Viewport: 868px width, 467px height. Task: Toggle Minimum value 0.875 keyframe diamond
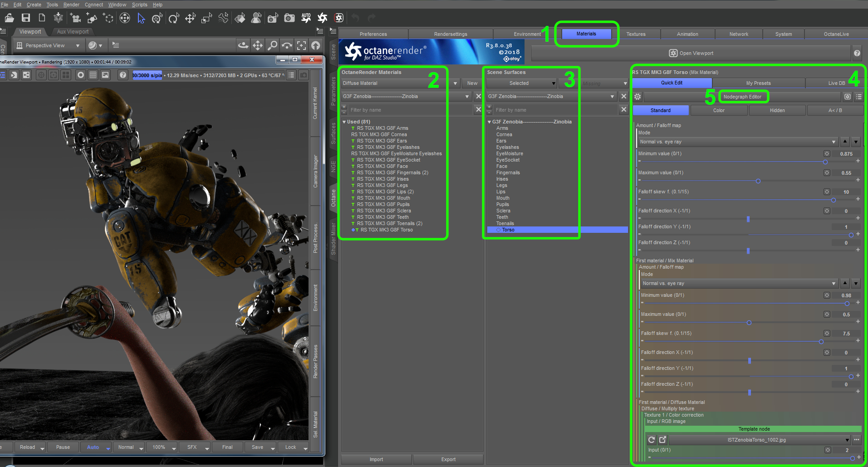(x=827, y=154)
